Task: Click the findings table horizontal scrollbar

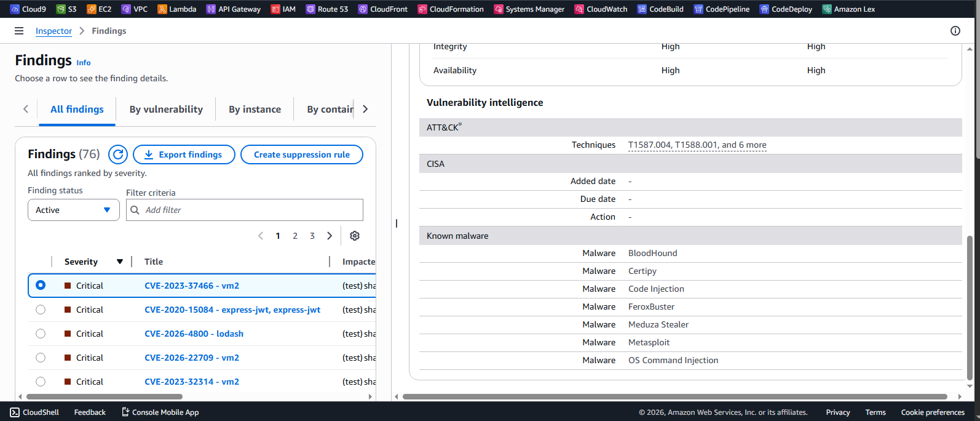Action: click(x=105, y=397)
